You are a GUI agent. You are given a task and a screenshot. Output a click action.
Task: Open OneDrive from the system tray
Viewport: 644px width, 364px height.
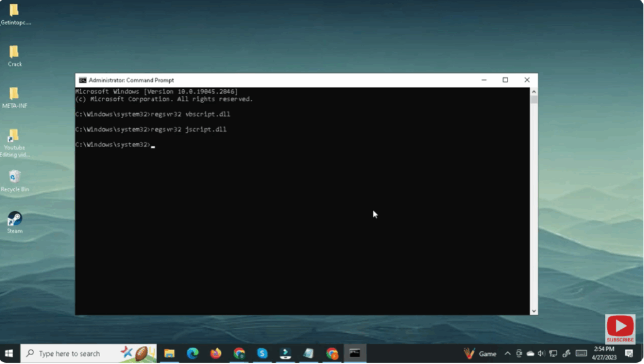530,353
